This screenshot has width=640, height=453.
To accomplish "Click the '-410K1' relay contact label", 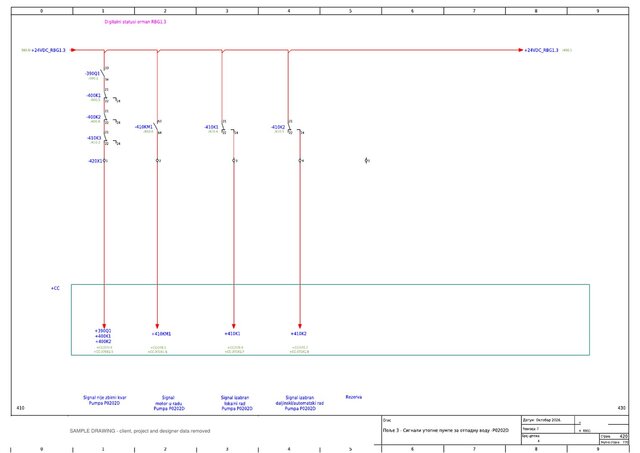I will (x=211, y=127).
